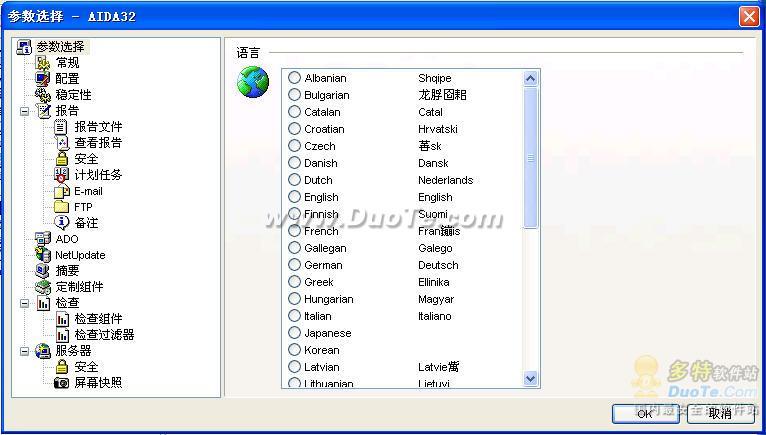Select the Finnish radio button

click(x=294, y=214)
